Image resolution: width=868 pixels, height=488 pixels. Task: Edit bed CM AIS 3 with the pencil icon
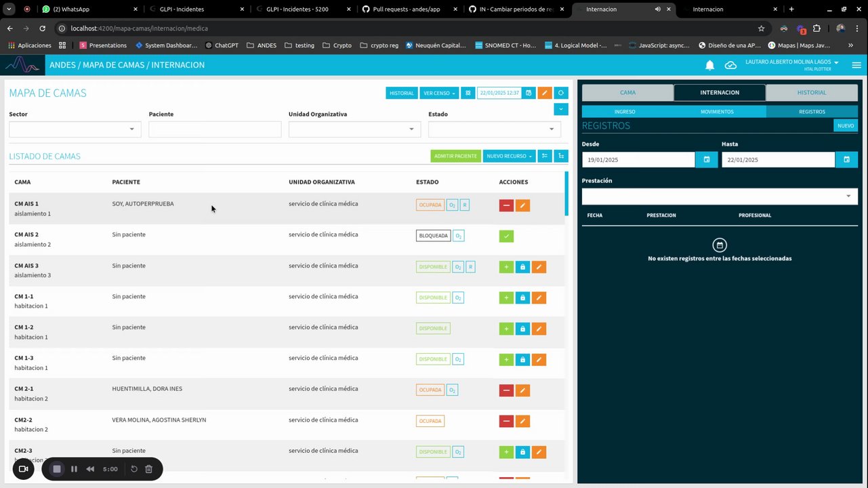point(539,267)
